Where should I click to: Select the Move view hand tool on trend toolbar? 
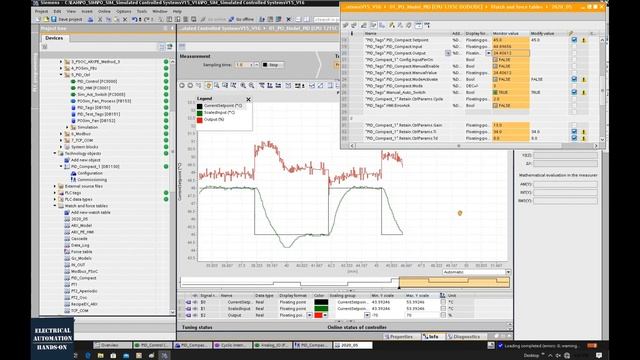click(x=209, y=85)
